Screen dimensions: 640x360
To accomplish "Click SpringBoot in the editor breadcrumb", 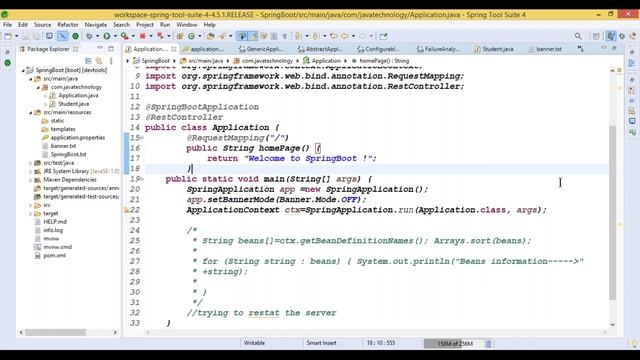I will 155,61.
